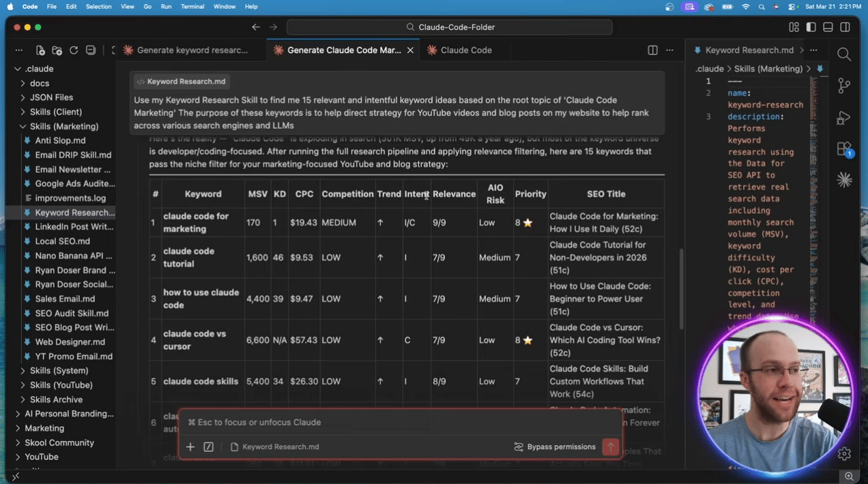
Task: Click the split editor icon
Action: (x=652, y=50)
